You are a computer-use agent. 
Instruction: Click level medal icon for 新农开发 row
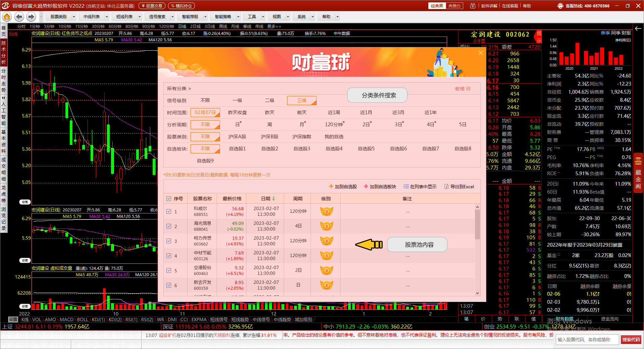point(326,285)
